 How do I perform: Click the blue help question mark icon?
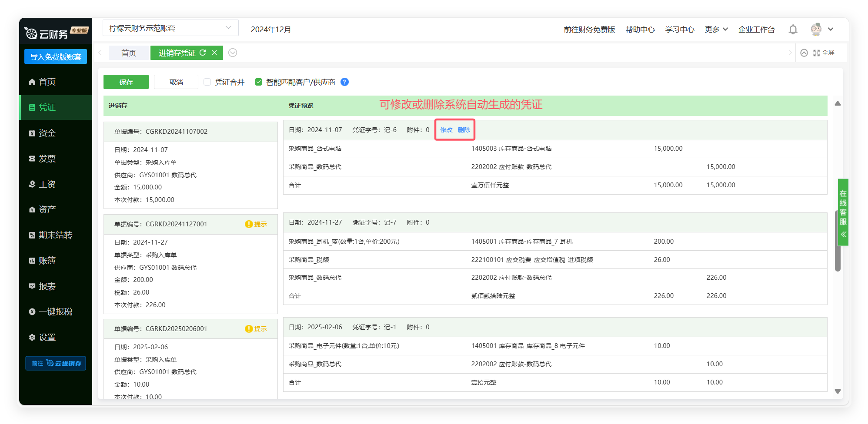[x=344, y=82]
